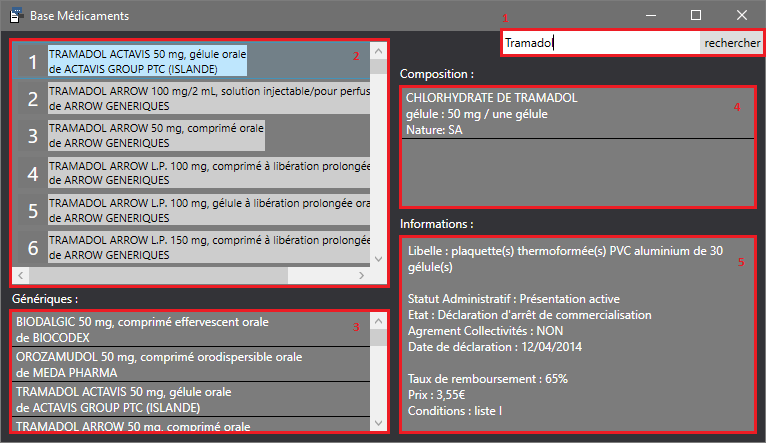Minimize the Base Médicaments window

pyautogui.click(x=651, y=16)
